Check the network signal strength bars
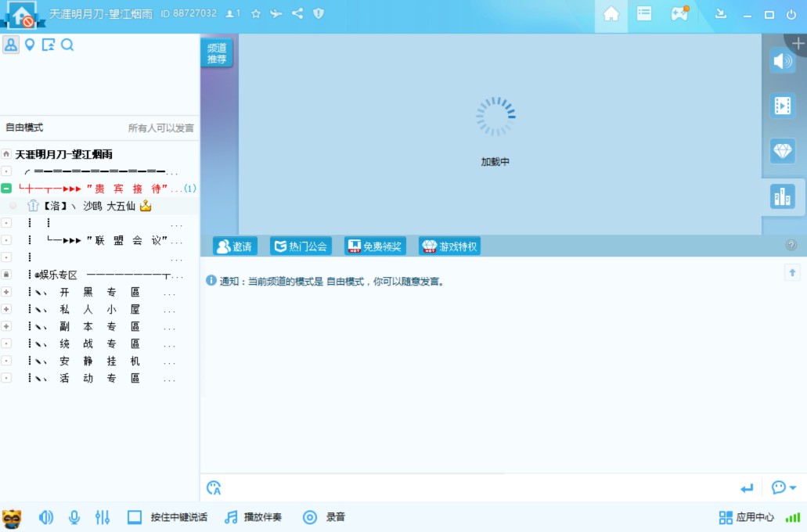The image size is (807, 532). tap(793, 518)
